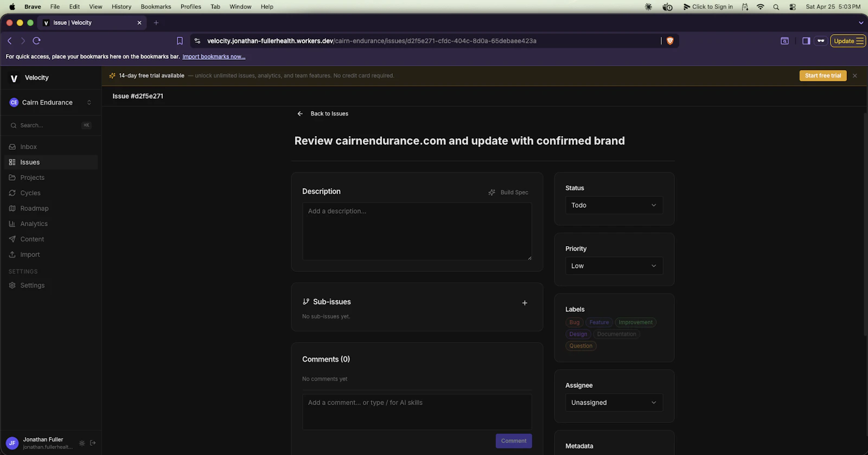The height and width of the screenshot is (455, 868).
Task: Open the Brave hamburger menu
Action: click(860, 41)
